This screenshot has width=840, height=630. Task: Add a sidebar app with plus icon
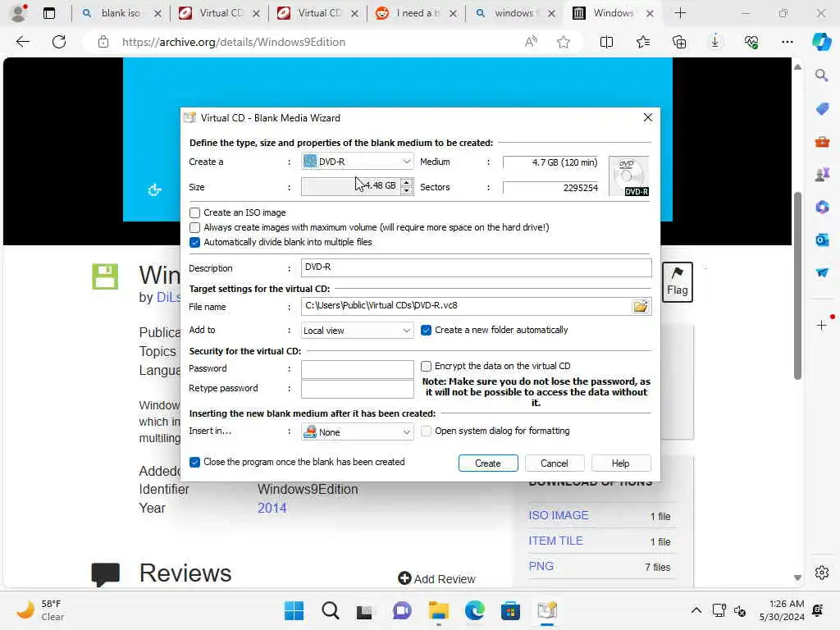coord(822,325)
